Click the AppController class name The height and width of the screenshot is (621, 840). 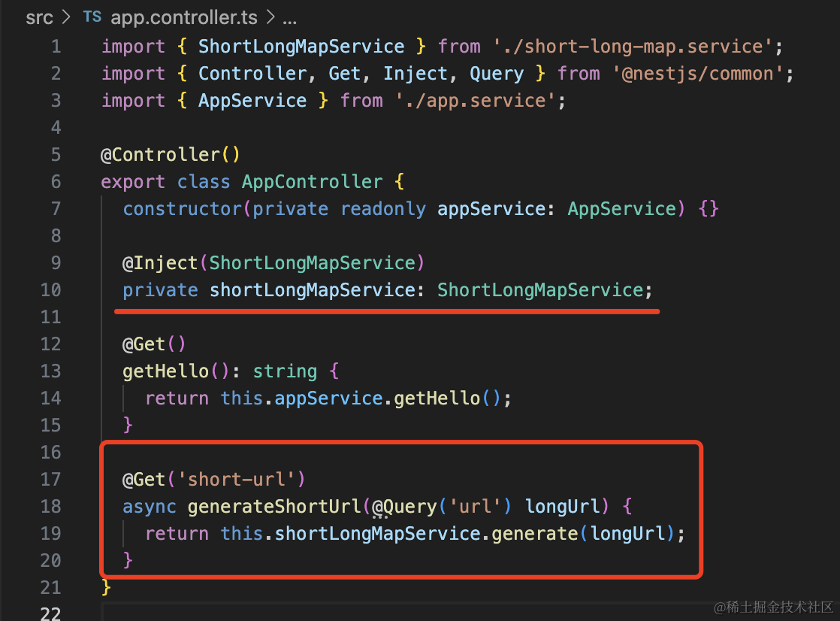tap(312, 182)
